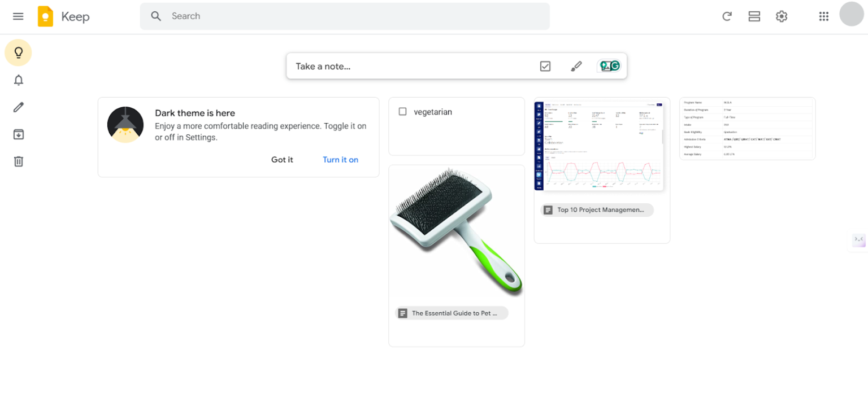
Task: Open Top 10 Project Management link chip
Action: (597, 210)
